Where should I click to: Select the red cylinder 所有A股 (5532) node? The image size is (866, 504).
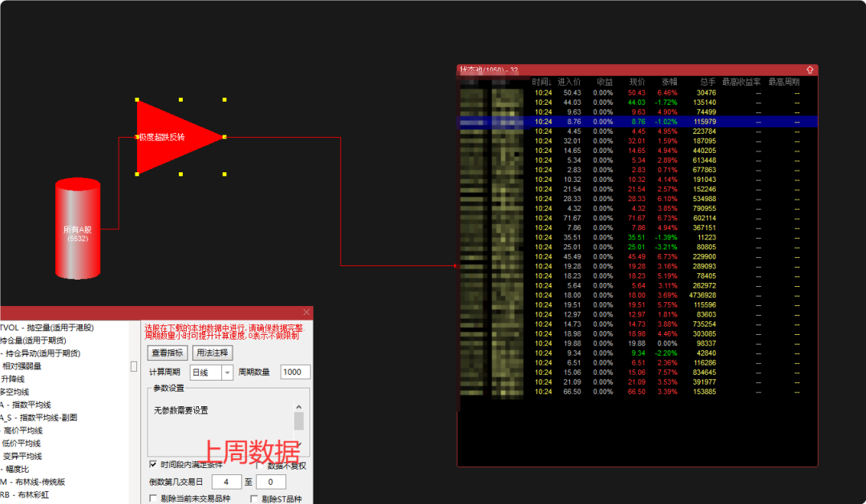pos(78,228)
